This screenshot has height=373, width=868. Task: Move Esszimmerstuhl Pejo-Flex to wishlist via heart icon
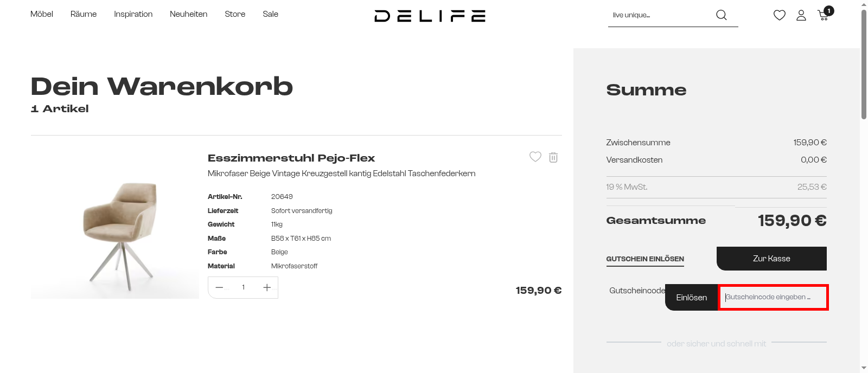click(x=535, y=157)
